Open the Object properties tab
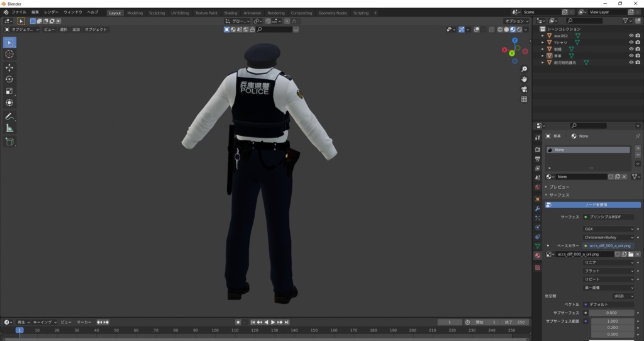This screenshot has height=341, width=644. tap(538, 199)
